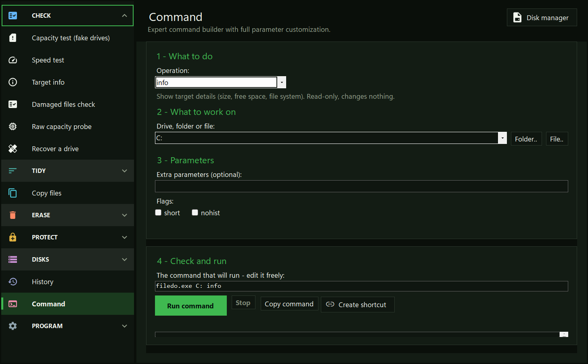This screenshot has height=364, width=588.
Task: Expand the DISKS section chevron
Action: pos(124,260)
